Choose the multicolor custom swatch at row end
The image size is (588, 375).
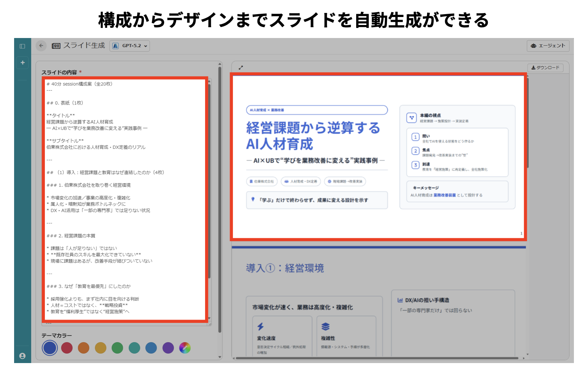185,348
